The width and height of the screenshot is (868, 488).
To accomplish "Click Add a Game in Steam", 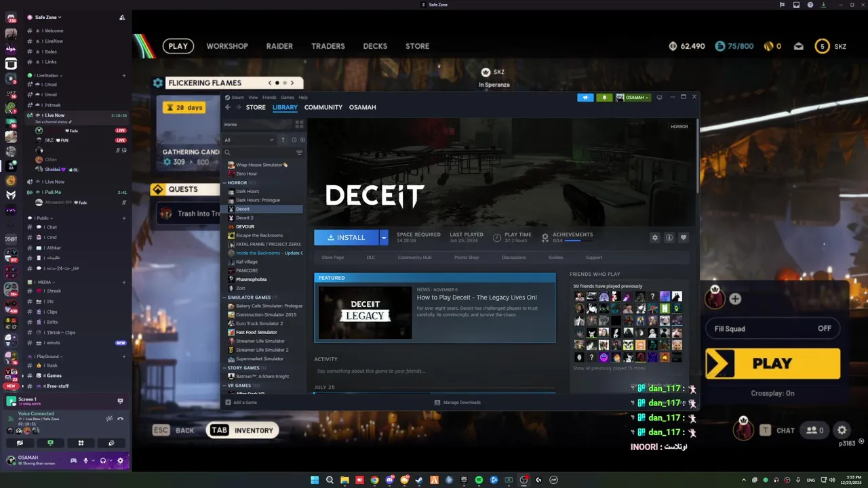I will tap(241, 403).
